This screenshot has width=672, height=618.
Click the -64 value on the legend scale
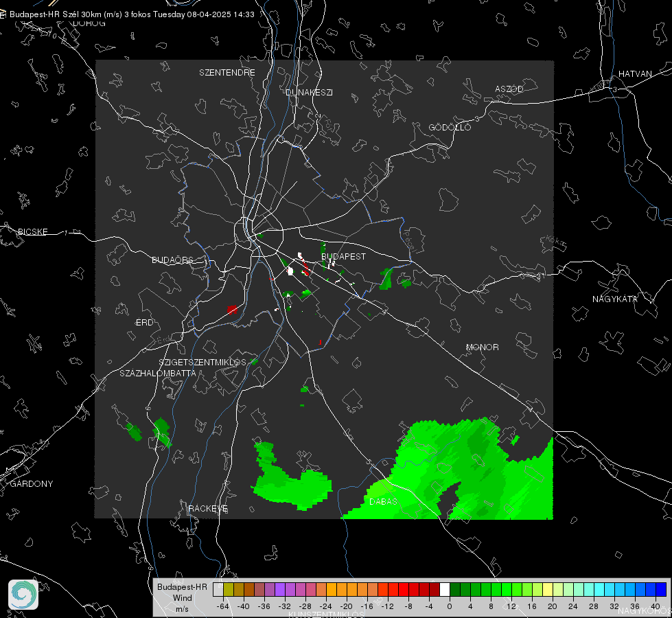[223, 606]
